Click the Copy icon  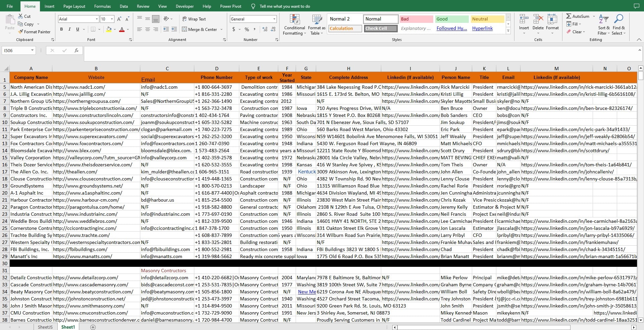tap(20, 24)
